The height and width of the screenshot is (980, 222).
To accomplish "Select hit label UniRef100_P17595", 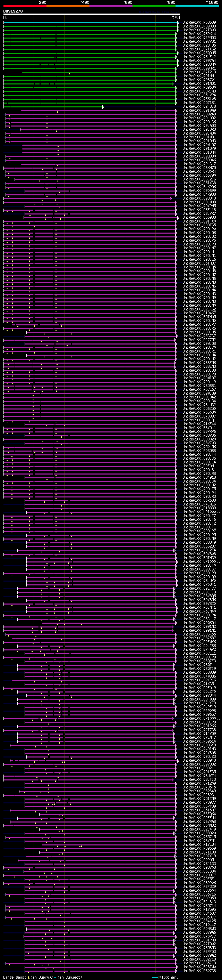I will tap(199, 909).
